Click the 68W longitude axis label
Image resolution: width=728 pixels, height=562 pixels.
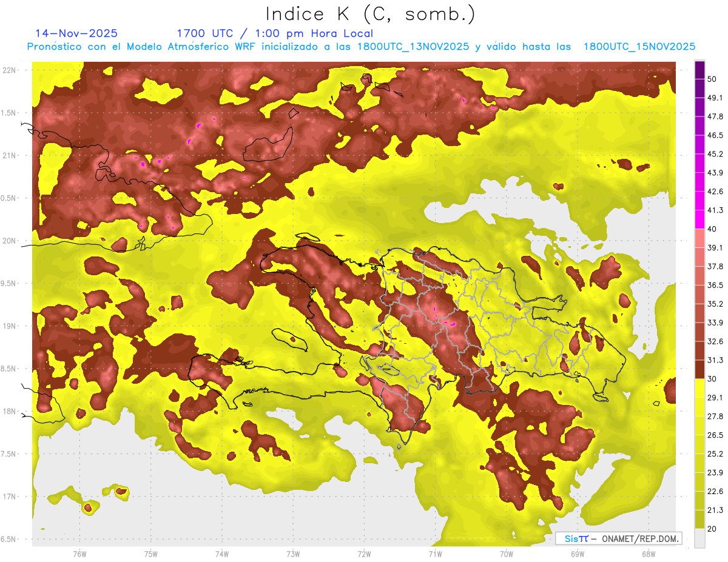pyautogui.click(x=648, y=554)
